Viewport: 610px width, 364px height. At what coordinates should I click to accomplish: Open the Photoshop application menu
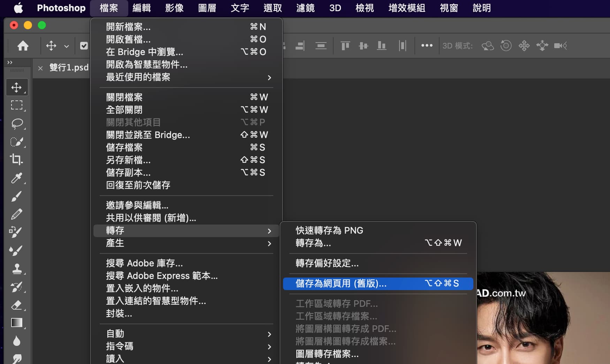click(61, 8)
